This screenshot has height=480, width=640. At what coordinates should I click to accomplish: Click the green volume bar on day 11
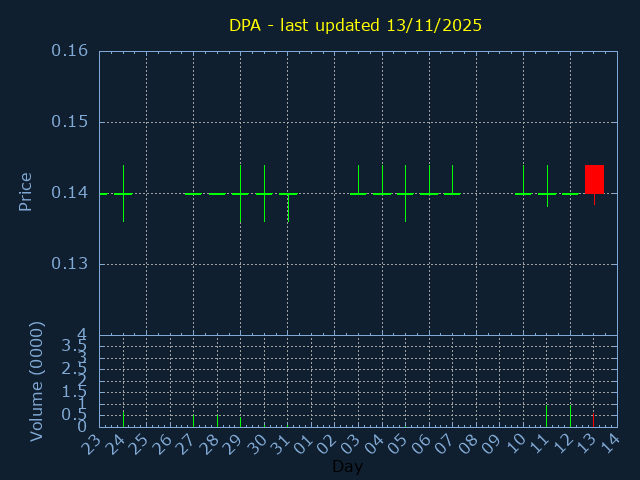547,416
